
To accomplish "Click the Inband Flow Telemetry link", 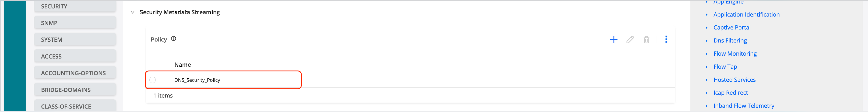I will tap(744, 106).
